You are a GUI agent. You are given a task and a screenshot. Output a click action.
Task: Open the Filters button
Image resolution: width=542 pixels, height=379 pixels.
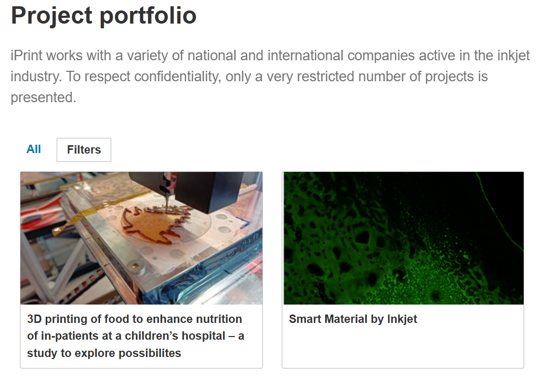pos(84,150)
